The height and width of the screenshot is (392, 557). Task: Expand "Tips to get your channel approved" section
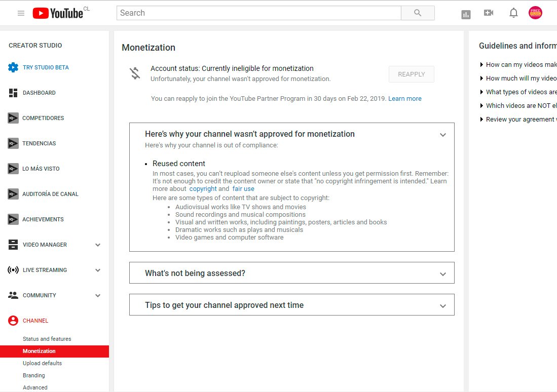[442, 306]
